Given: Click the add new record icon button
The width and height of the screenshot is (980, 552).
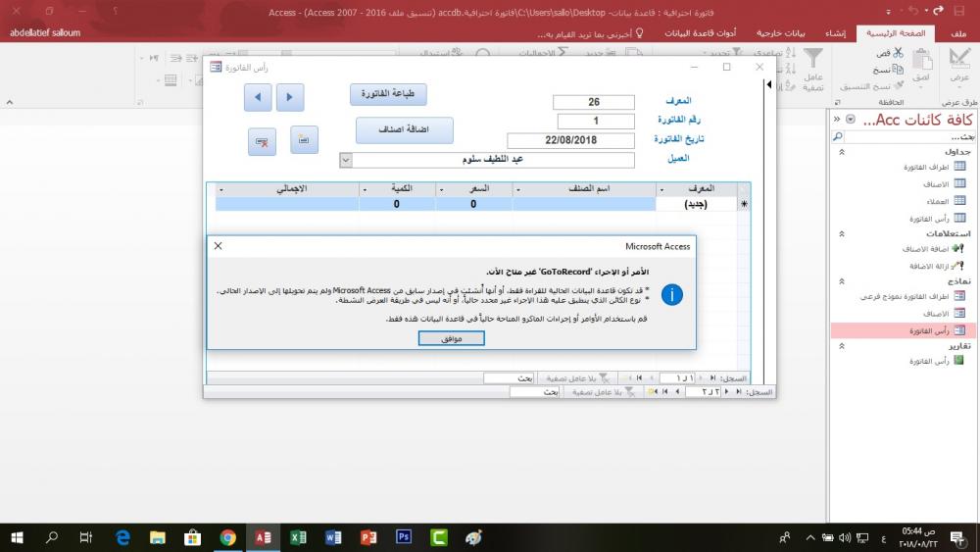Looking at the screenshot, I should (x=305, y=139).
